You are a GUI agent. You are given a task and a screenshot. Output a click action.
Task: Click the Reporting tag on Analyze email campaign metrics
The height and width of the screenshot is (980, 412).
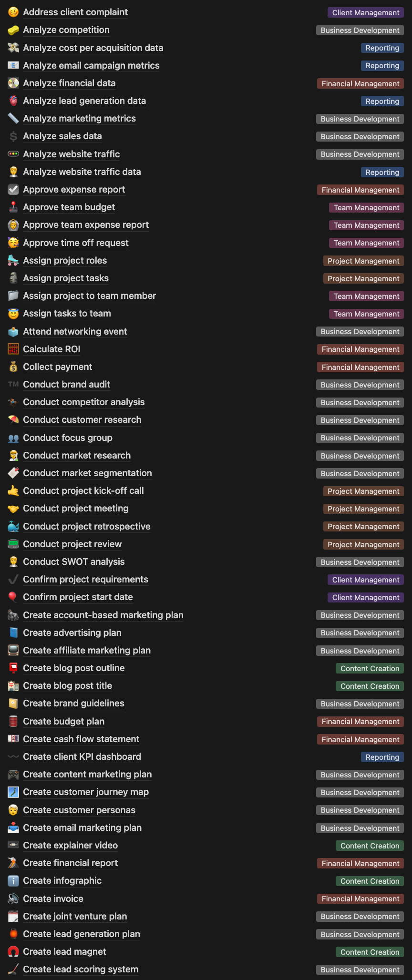[x=382, y=66]
